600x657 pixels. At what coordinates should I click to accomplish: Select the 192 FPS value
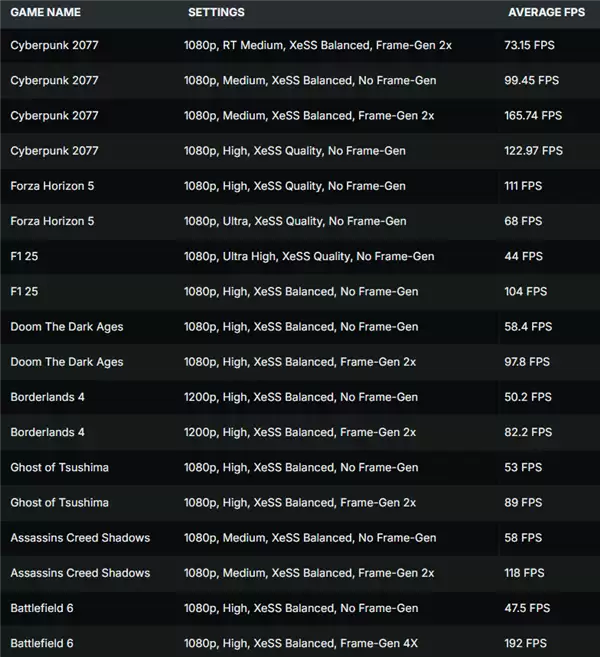pyautogui.click(x=525, y=644)
